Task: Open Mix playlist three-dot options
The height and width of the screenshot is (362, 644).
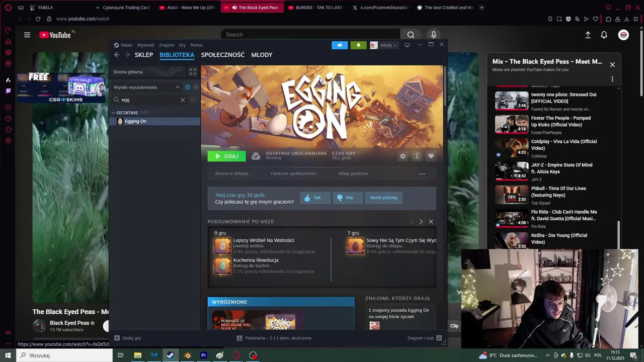Action: tap(612, 79)
